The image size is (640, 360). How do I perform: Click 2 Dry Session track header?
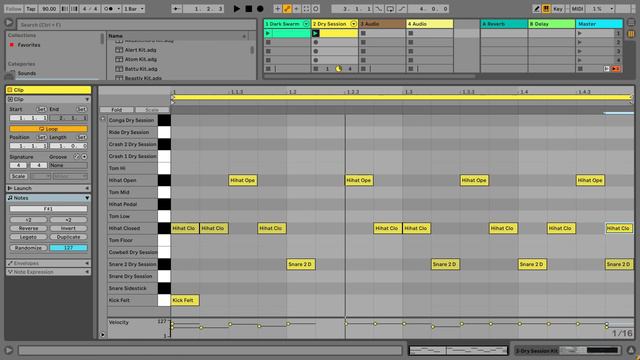(334, 24)
